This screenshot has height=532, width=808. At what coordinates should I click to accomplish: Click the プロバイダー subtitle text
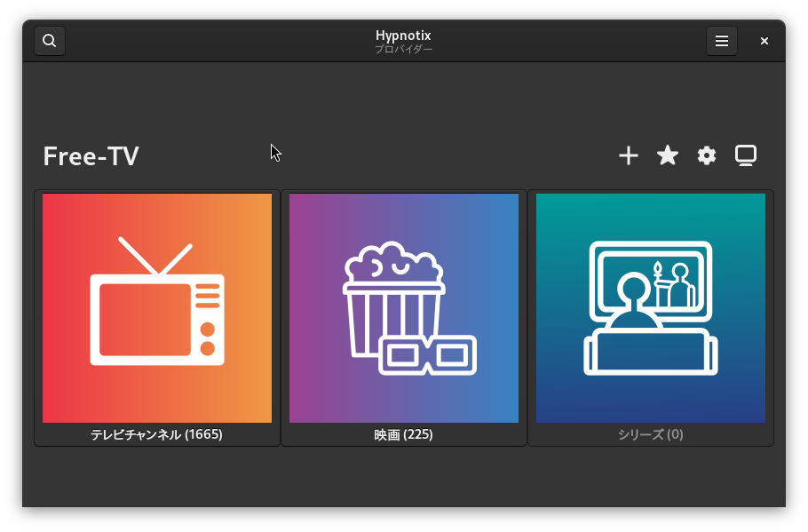tap(403, 50)
